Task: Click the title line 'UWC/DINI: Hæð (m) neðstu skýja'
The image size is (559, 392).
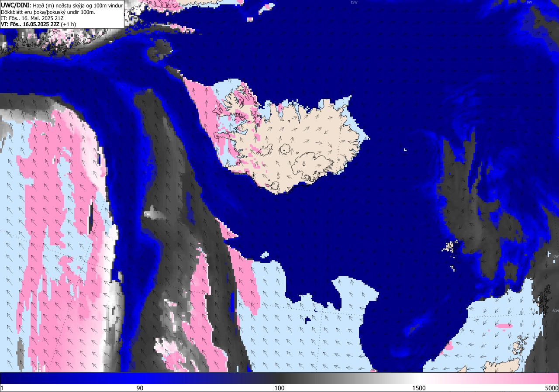Action: 62,5
